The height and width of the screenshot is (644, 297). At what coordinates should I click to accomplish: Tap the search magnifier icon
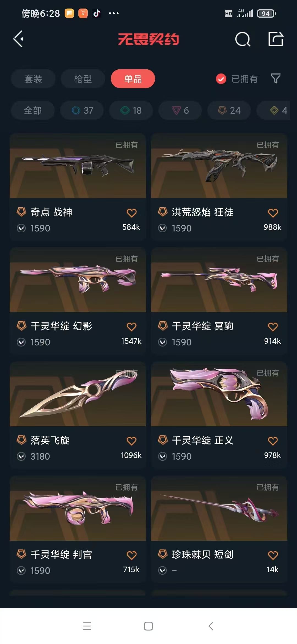coord(243,39)
